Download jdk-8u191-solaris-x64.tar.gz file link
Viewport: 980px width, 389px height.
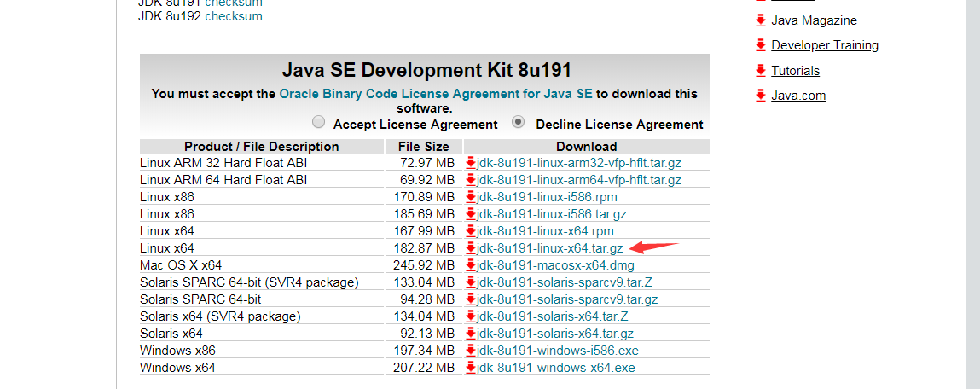click(555, 334)
